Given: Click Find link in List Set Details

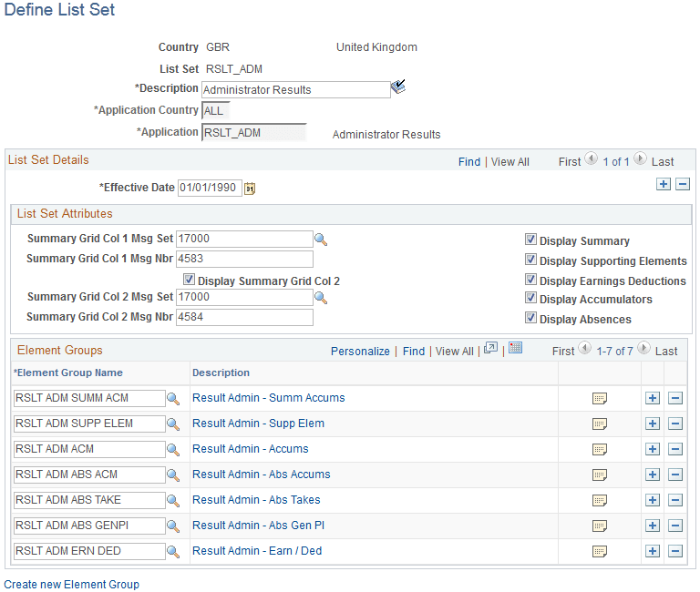Looking at the screenshot, I should [469, 162].
